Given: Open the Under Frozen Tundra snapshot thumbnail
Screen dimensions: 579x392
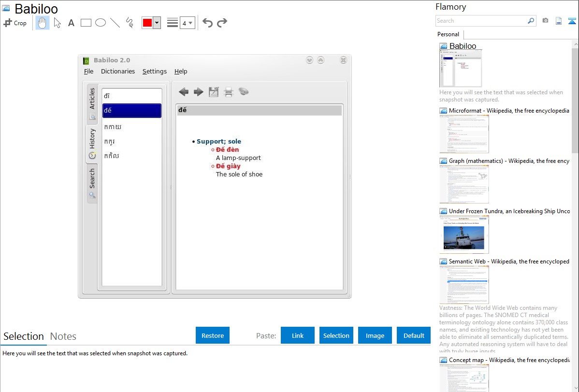Looking at the screenshot, I should pos(464,234).
